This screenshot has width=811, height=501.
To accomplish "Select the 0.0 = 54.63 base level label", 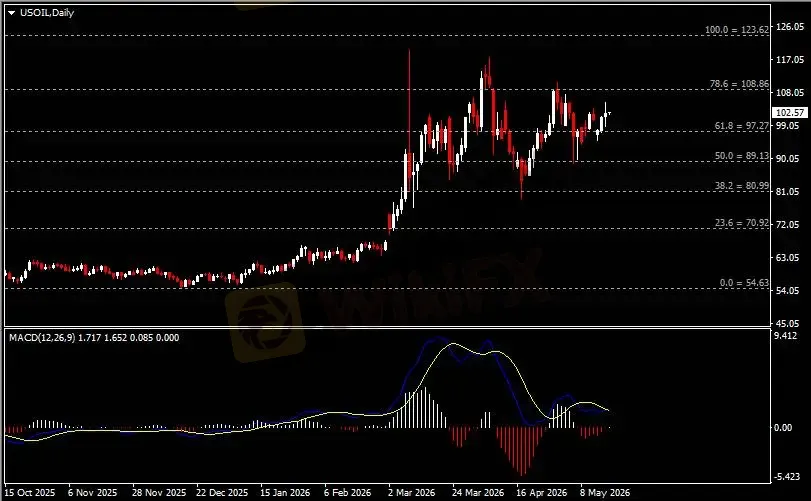I will tap(744, 283).
